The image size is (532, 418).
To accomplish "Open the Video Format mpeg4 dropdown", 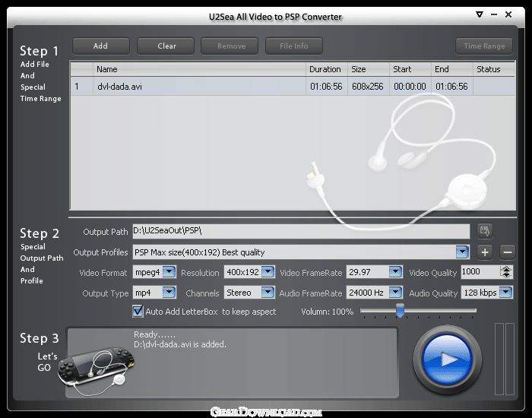I will [169, 272].
